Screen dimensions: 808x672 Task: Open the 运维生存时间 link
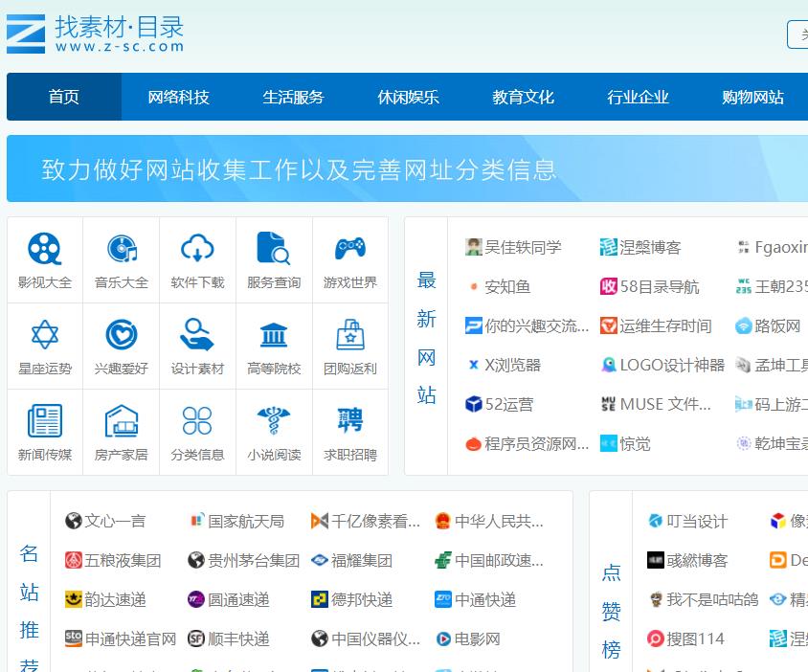click(665, 326)
